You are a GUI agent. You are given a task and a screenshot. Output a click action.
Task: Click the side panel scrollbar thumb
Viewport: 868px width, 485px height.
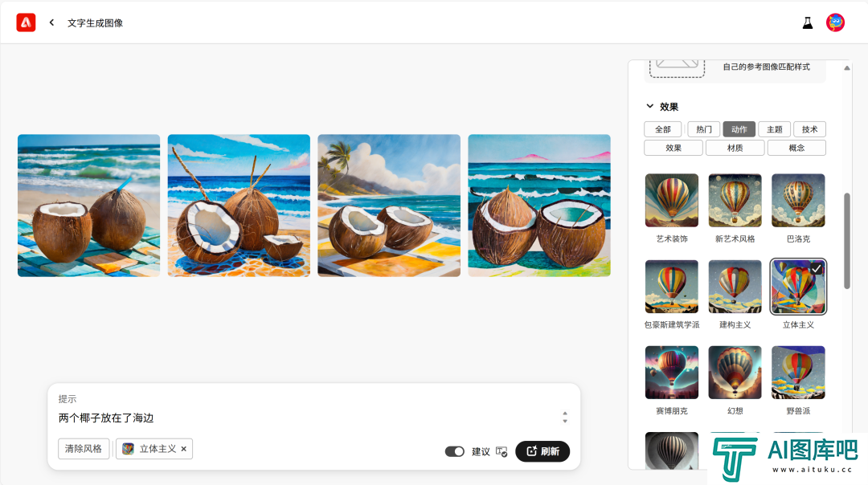847,241
